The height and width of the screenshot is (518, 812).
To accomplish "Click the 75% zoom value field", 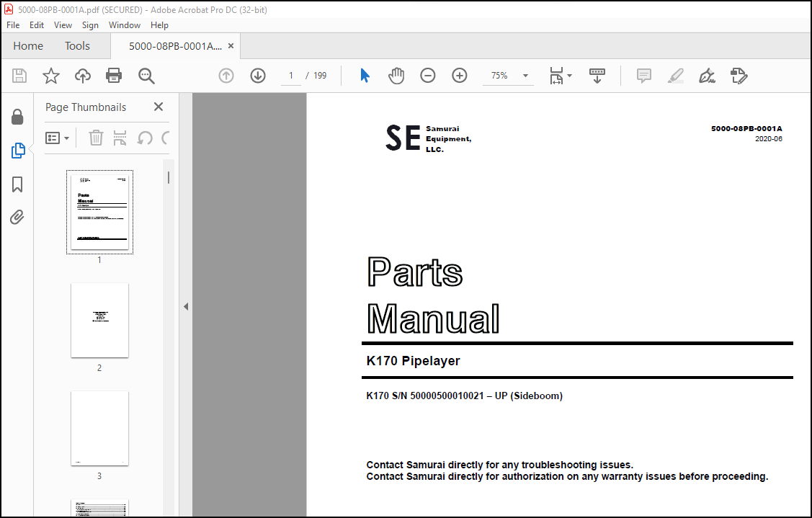I will coord(499,76).
